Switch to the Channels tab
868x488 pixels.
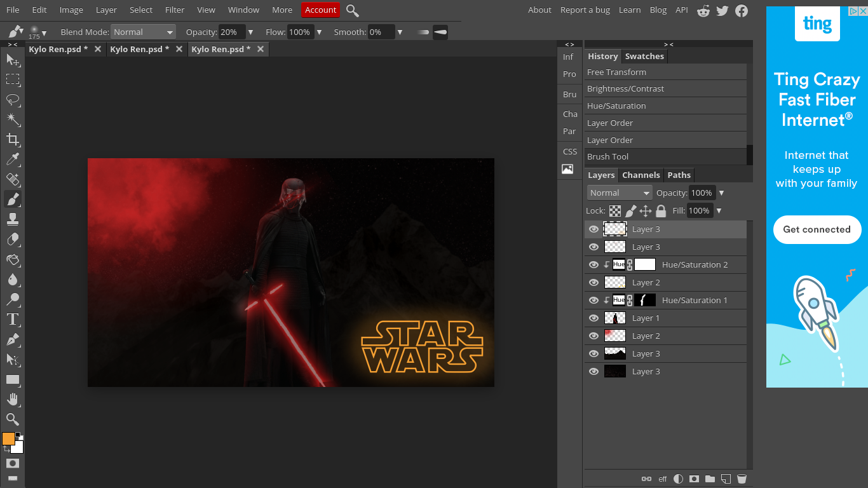tap(641, 175)
